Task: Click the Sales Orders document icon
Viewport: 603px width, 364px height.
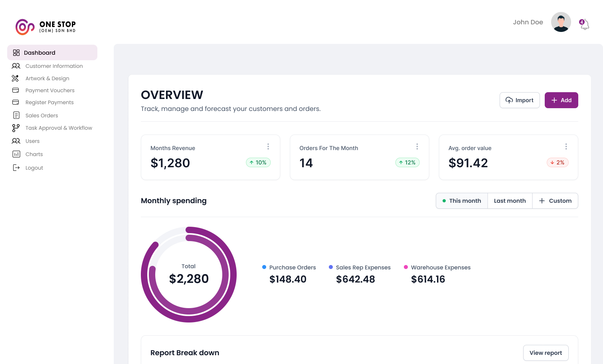Action: click(16, 115)
